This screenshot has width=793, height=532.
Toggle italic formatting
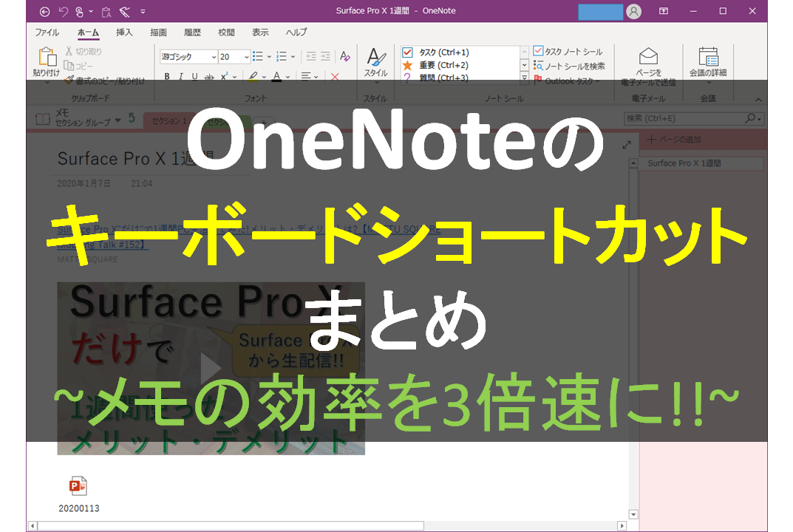pyautogui.click(x=181, y=77)
